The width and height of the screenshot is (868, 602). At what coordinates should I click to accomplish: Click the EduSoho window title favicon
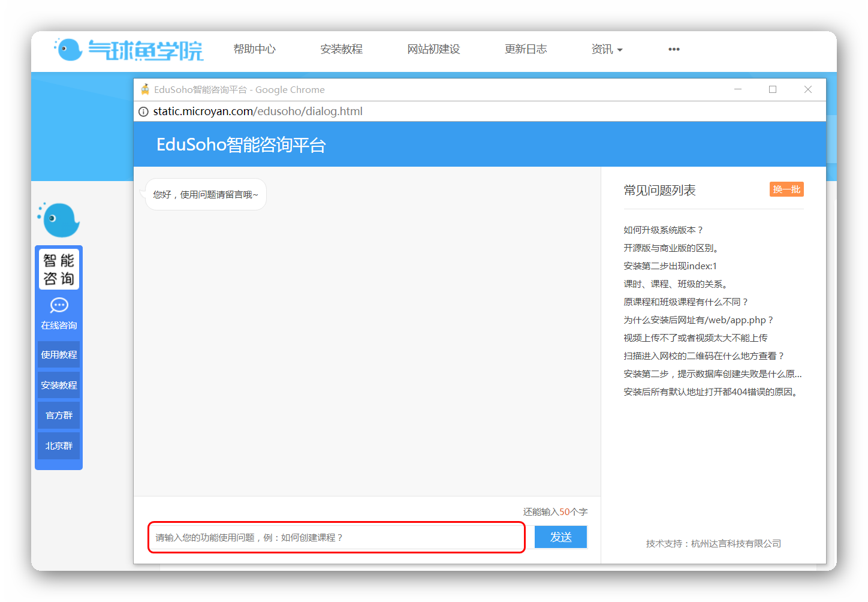pyautogui.click(x=145, y=90)
